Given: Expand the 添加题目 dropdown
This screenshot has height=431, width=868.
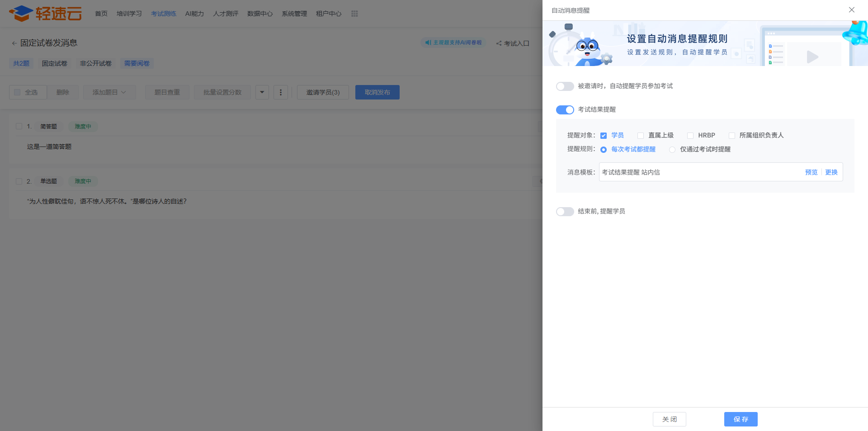Looking at the screenshot, I should click(109, 92).
